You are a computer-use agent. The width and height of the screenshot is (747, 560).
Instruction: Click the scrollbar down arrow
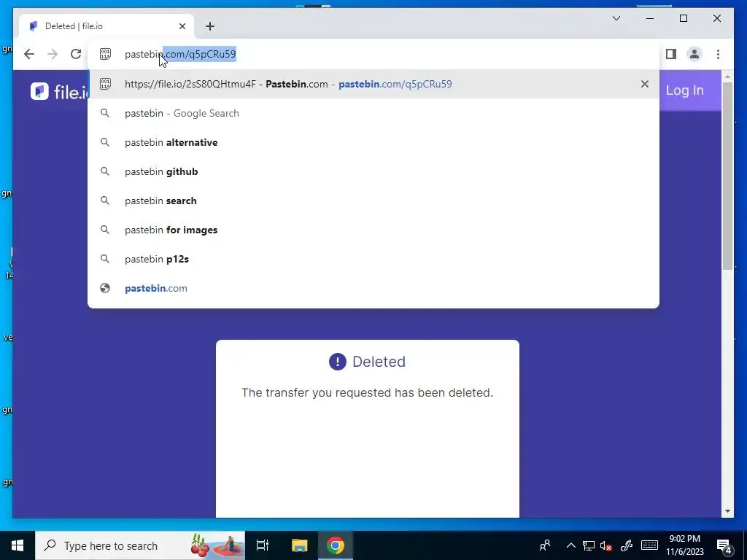727,511
